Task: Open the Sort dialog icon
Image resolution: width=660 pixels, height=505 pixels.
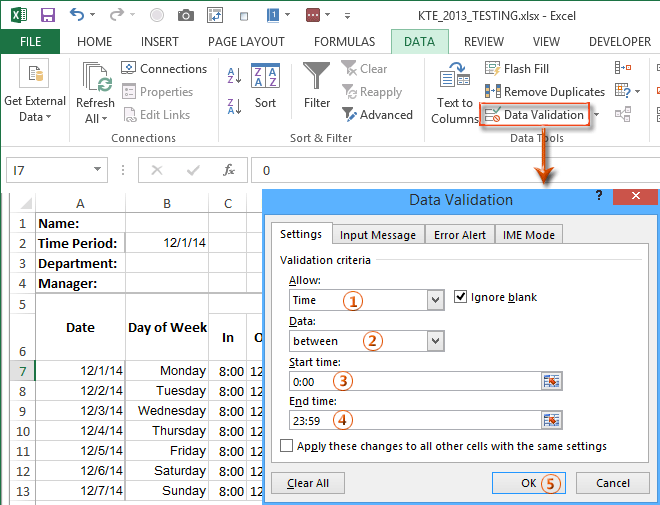Action: pos(265,85)
